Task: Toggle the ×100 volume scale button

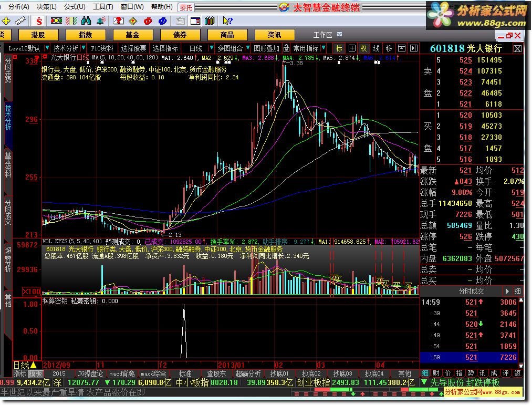Action: (x=32, y=292)
